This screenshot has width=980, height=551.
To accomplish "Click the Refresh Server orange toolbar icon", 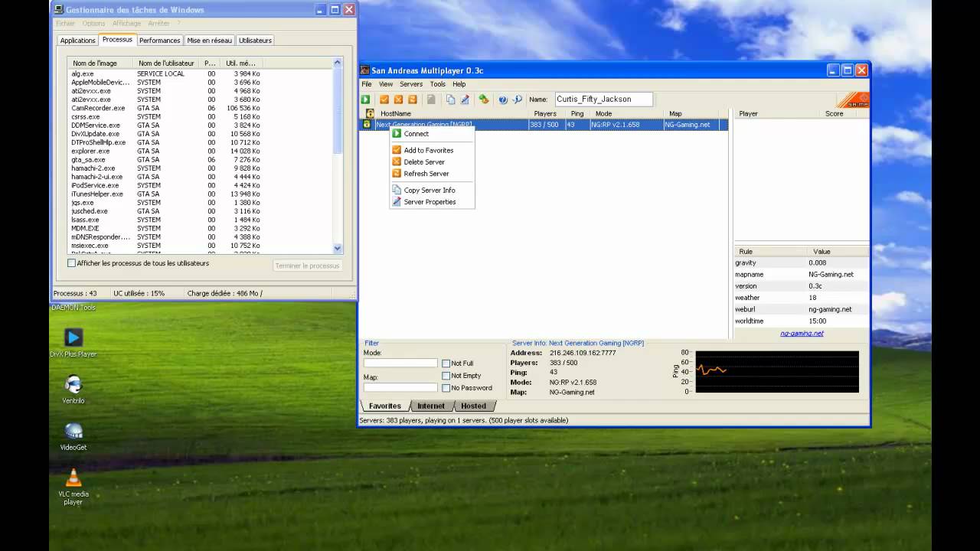I will pyautogui.click(x=413, y=99).
